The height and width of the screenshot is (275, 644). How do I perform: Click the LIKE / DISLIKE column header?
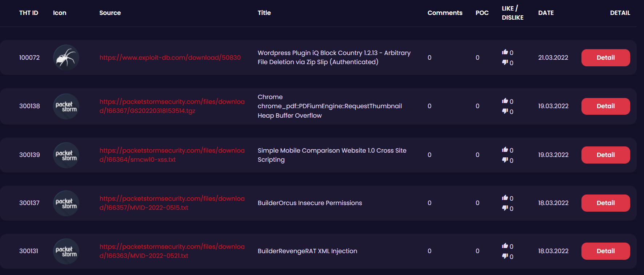513,13
